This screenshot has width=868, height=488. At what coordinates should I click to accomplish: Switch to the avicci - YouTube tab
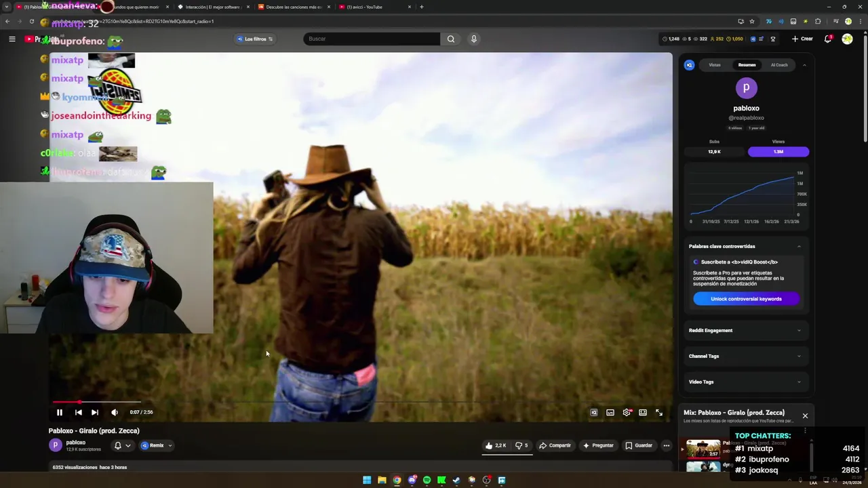376,7
